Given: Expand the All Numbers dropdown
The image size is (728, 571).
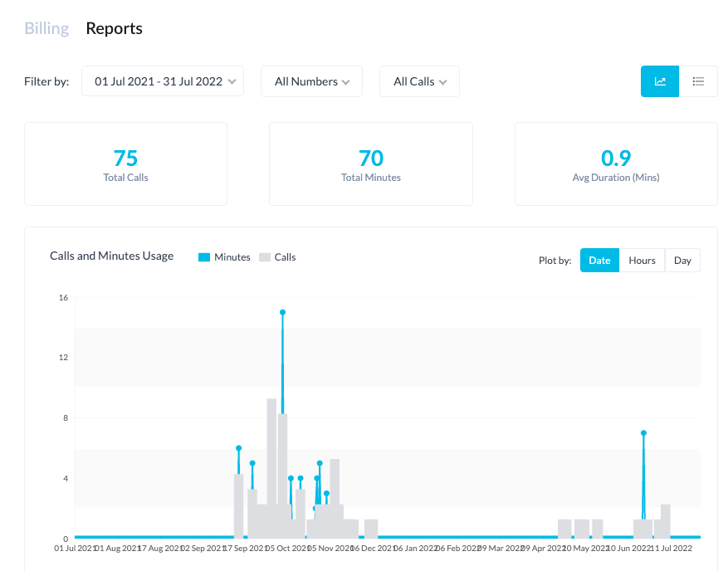Looking at the screenshot, I should 311,81.
